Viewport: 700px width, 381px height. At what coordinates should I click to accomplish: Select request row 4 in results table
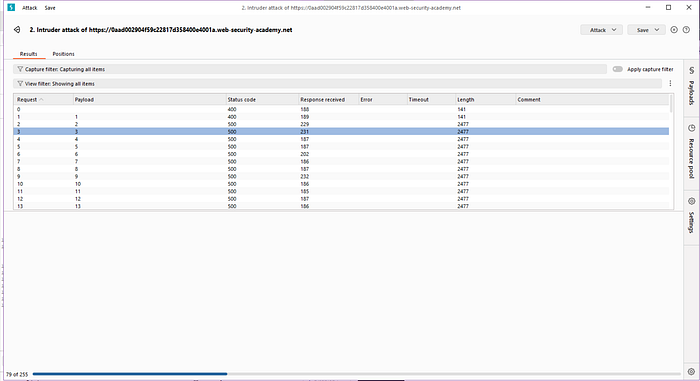pyautogui.click(x=342, y=139)
